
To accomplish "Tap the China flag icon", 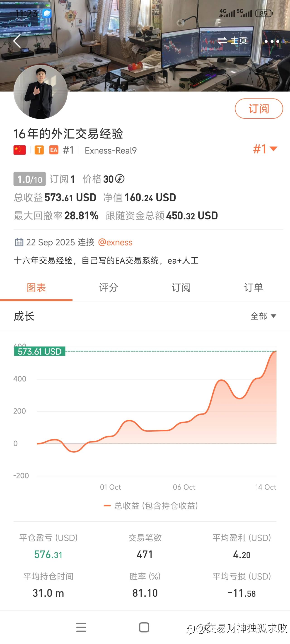I will click(x=19, y=150).
